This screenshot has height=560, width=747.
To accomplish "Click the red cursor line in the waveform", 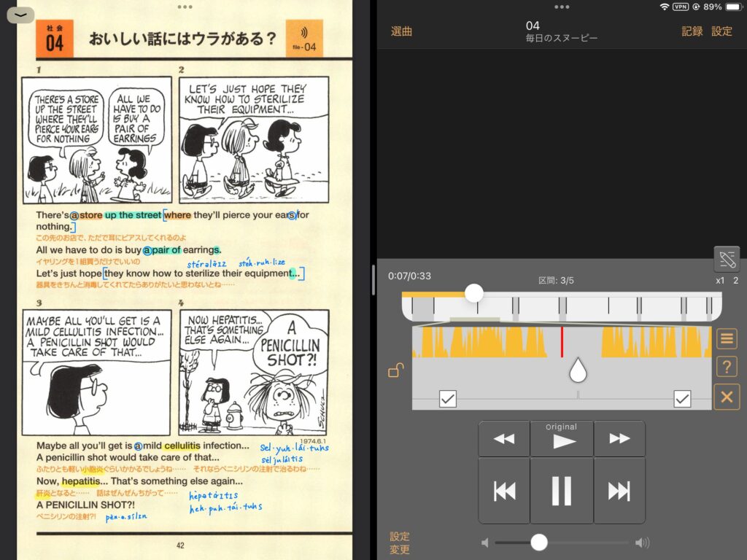I will 562,342.
